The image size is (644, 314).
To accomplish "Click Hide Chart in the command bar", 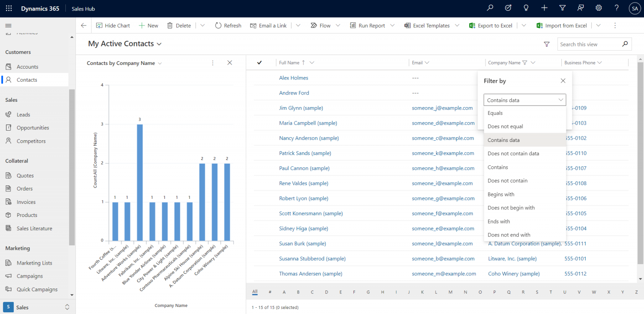I will [x=113, y=26].
